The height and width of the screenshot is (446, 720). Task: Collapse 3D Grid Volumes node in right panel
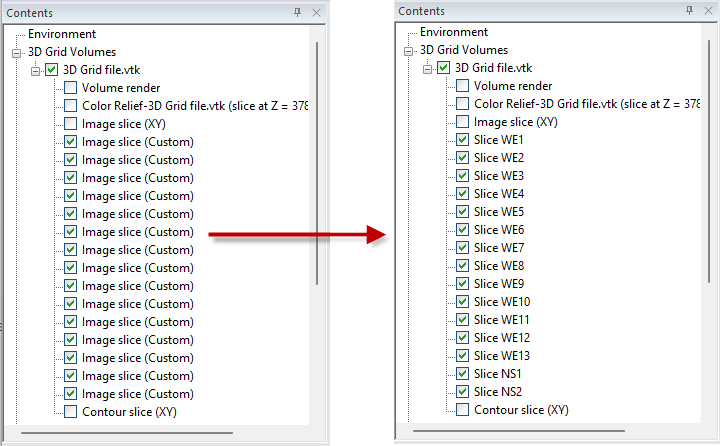(408, 50)
